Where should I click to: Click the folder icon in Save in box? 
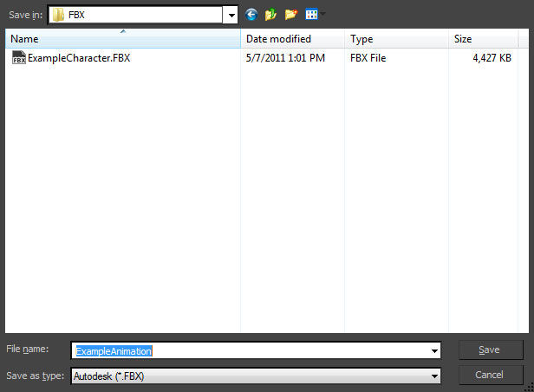[58, 15]
